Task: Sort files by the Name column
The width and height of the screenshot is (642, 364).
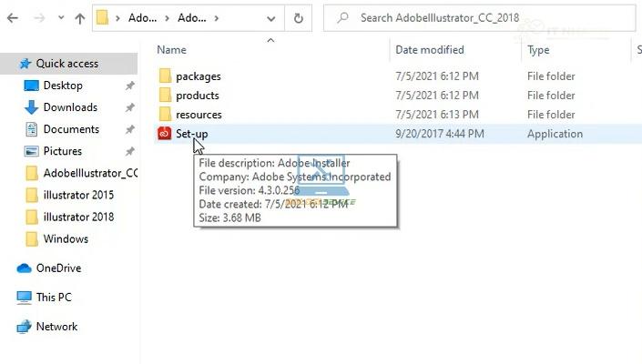Action: coord(171,50)
